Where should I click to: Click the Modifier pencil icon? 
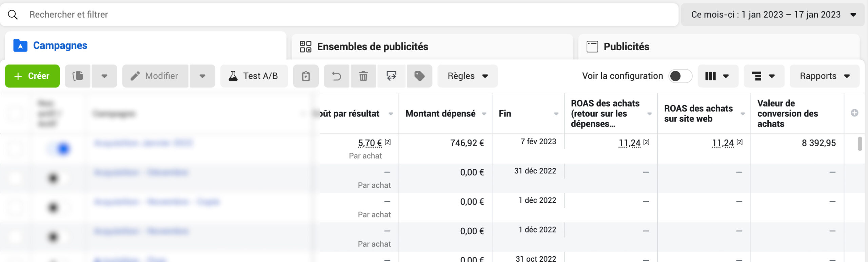(135, 76)
